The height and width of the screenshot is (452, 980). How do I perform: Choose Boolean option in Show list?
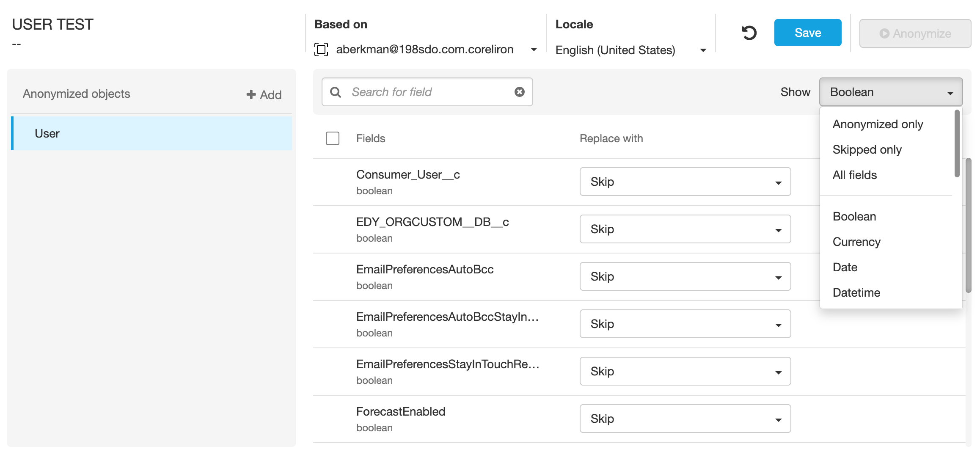886,216
